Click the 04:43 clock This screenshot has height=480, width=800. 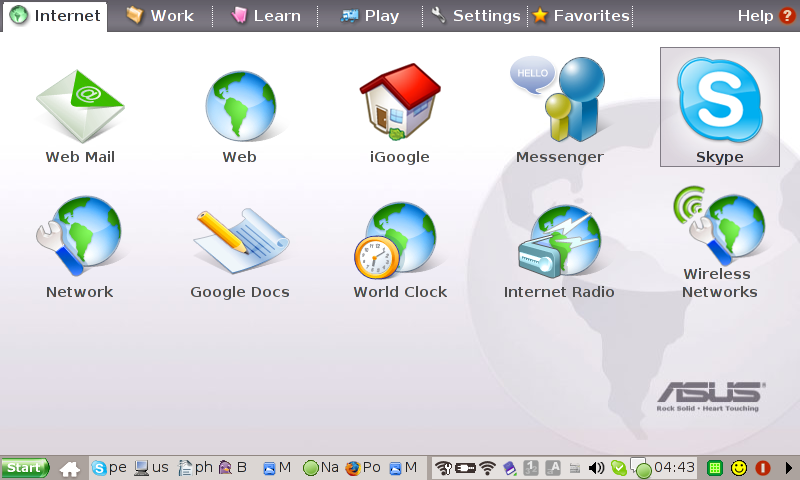(x=674, y=467)
